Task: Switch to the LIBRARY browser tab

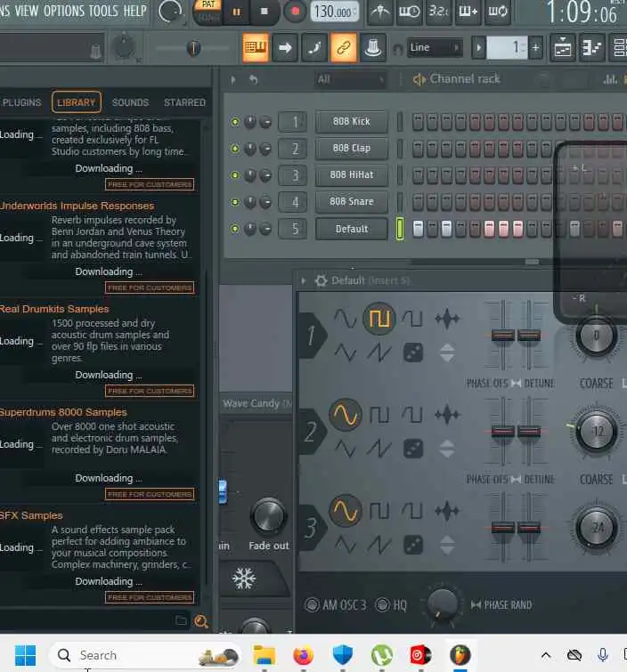Action: pos(77,102)
